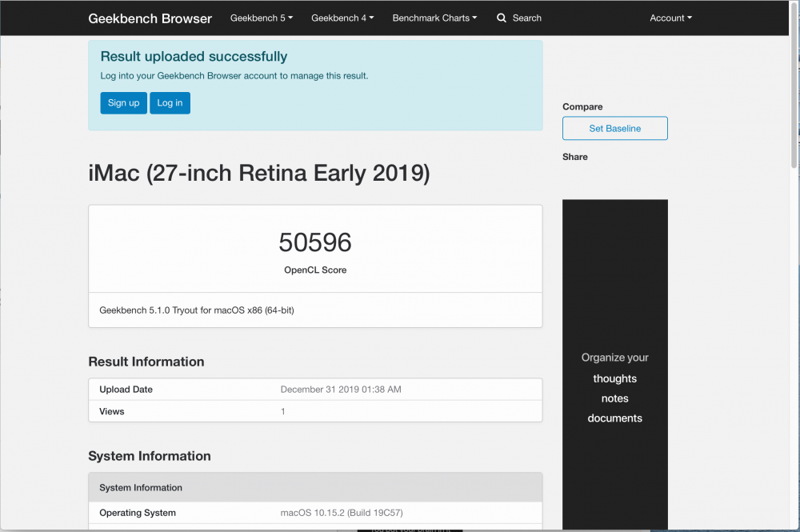The image size is (800, 532).
Task: Click the 'Result uploaded successfully' heading
Action: (x=194, y=56)
